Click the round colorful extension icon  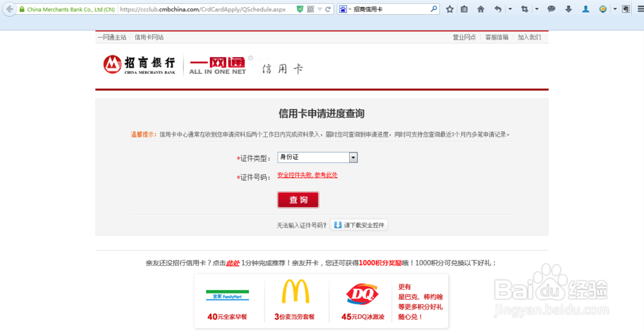pyautogui.click(x=603, y=9)
